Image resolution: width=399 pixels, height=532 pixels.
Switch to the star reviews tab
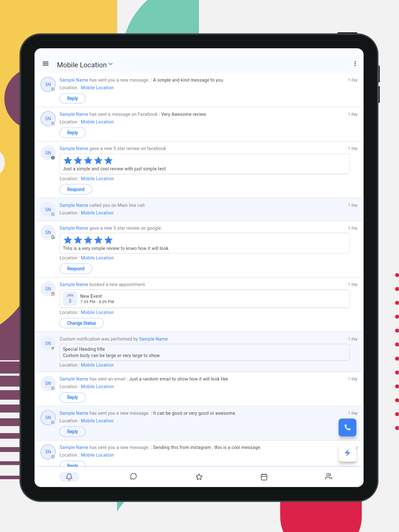pos(199,477)
